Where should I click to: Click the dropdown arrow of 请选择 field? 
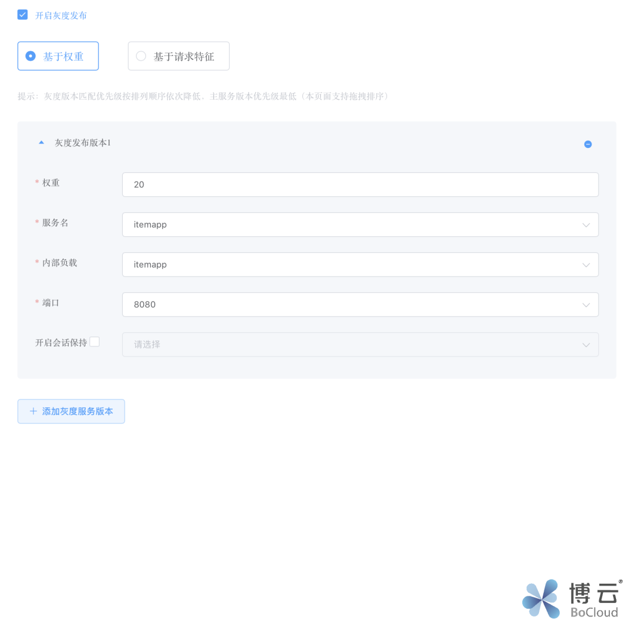(x=586, y=344)
